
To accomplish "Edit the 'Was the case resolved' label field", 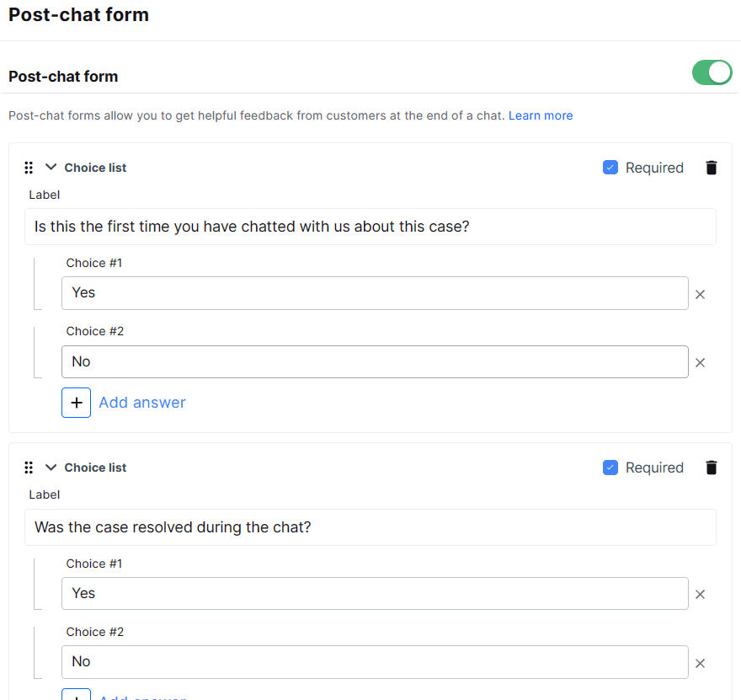I will 370,527.
